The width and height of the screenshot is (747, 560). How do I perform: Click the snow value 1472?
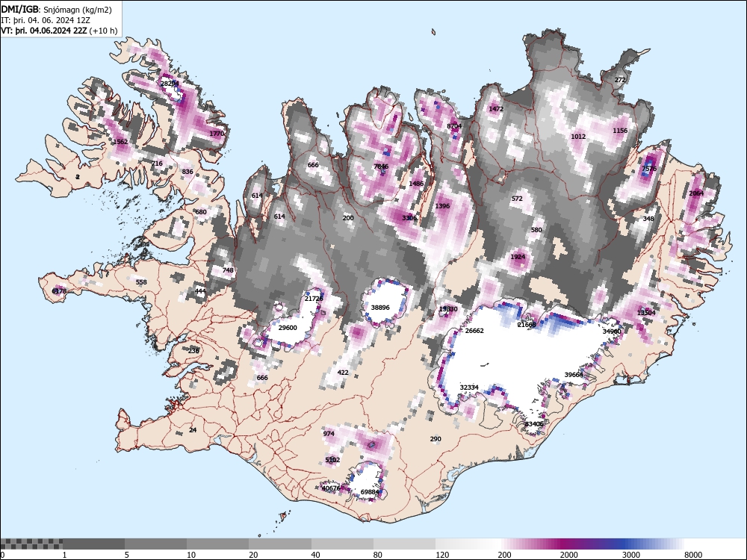pos(496,109)
